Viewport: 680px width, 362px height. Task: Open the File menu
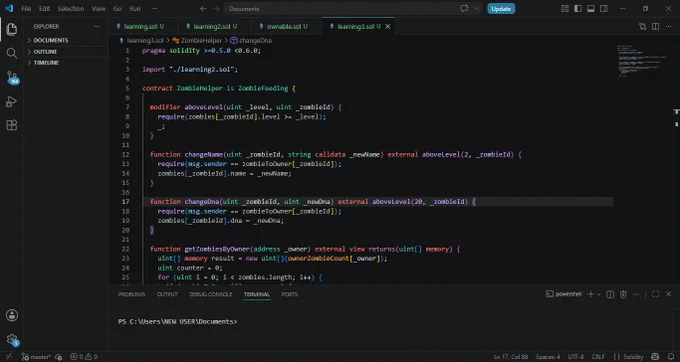click(26, 9)
